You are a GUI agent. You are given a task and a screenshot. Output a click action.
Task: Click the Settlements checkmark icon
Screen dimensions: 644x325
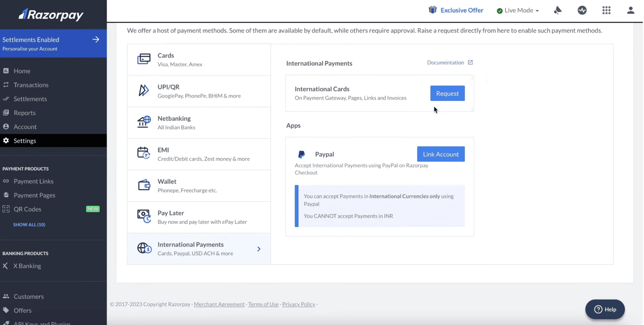pyautogui.click(x=6, y=98)
